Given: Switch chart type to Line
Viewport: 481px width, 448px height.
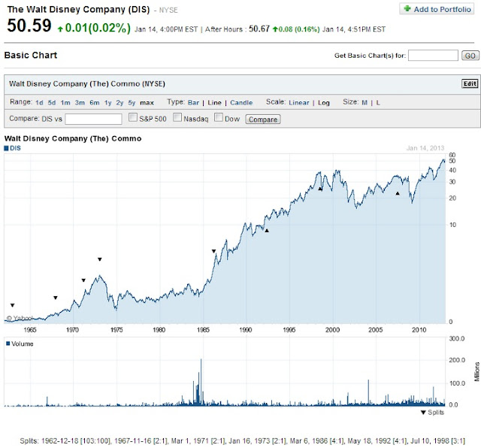Looking at the screenshot, I should pos(214,102).
